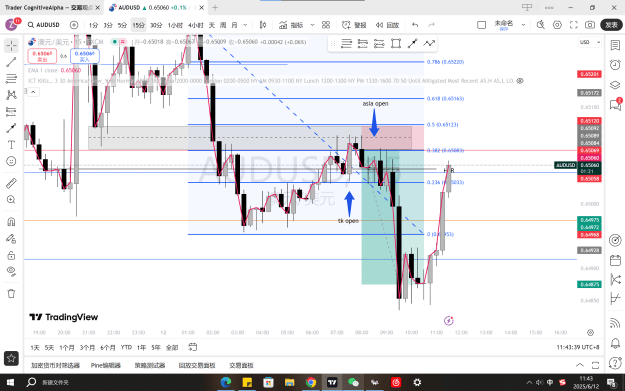Select the ruler measure tool
625x391 pixels.
pyautogui.click(x=11, y=183)
